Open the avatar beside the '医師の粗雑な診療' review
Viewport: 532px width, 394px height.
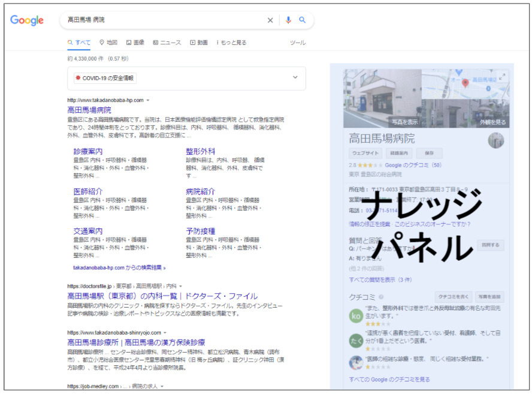coord(356,362)
